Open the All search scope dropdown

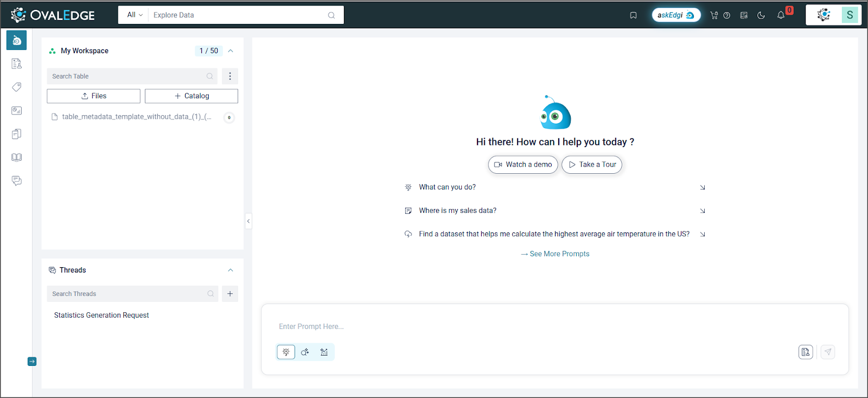(135, 15)
